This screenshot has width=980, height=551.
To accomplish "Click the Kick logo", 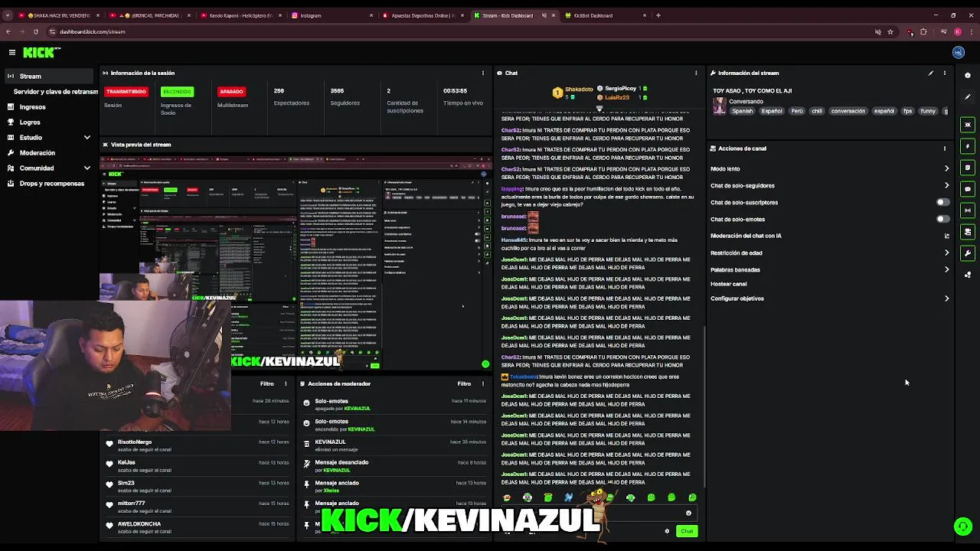I will click(41, 52).
